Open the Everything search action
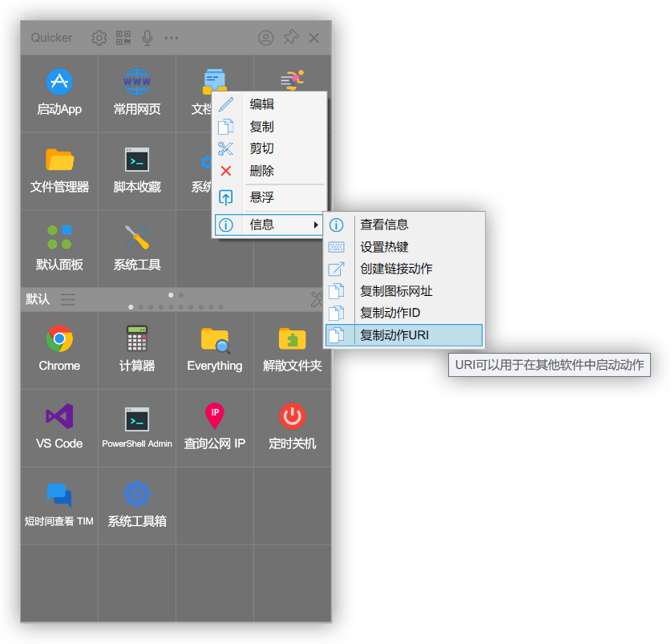This screenshot has width=671, height=644. (215, 350)
